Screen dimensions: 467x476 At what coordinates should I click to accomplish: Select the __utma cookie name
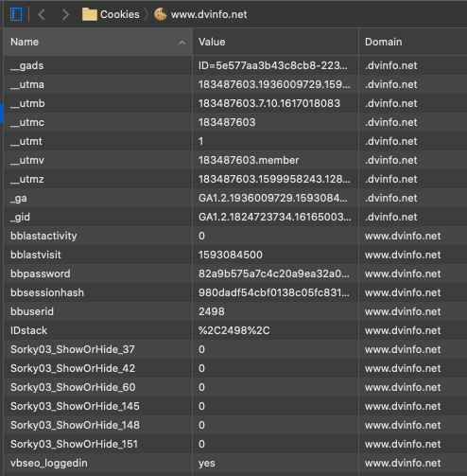[x=27, y=84]
